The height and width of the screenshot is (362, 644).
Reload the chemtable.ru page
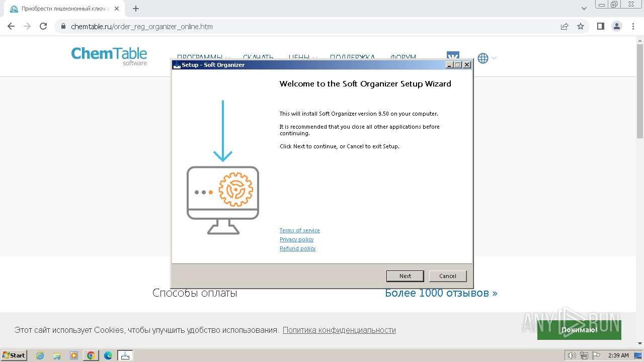point(43,26)
